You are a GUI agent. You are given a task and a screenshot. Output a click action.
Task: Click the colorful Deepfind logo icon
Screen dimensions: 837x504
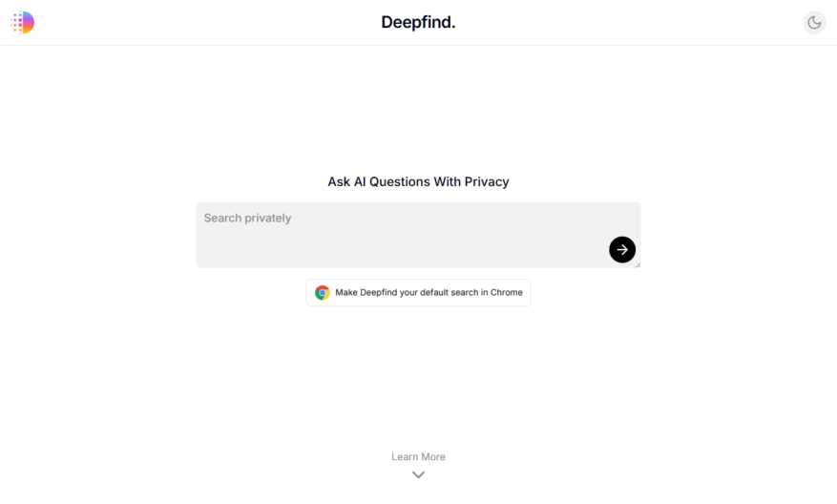click(x=22, y=22)
